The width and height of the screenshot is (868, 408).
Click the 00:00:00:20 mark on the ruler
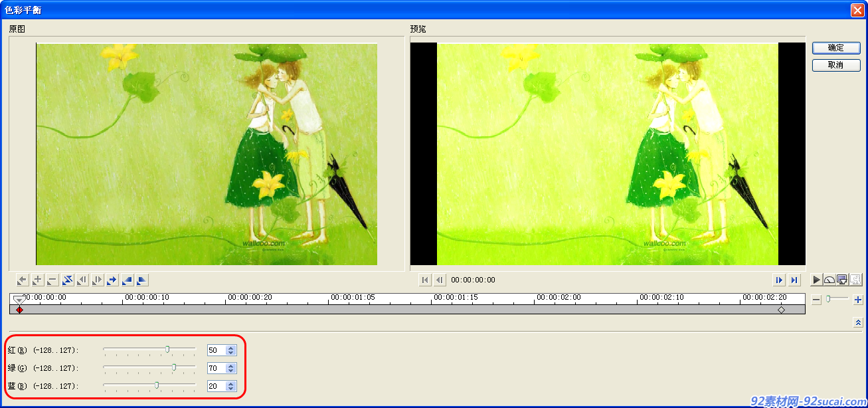tap(250, 297)
